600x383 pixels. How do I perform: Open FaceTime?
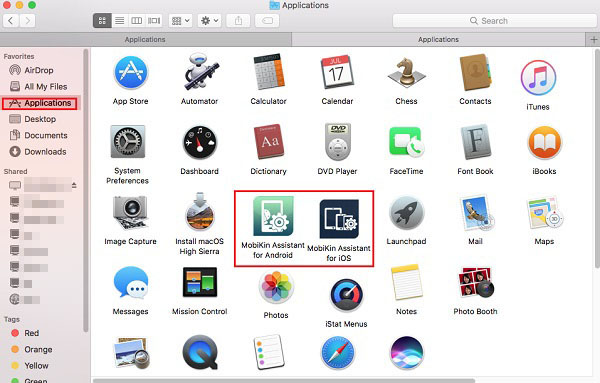point(406,142)
